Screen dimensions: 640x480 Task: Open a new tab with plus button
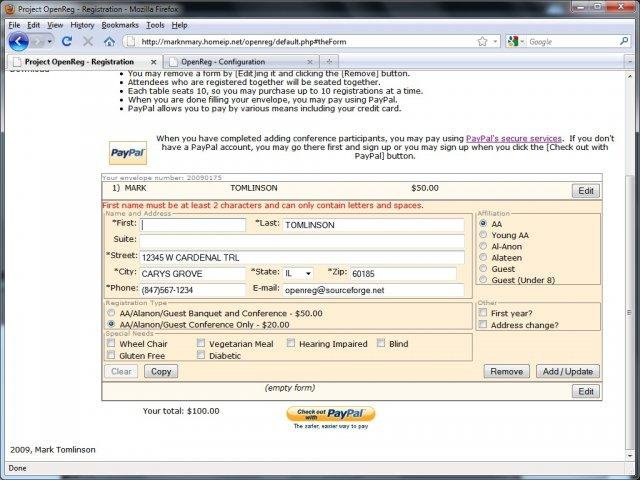[329, 62]
